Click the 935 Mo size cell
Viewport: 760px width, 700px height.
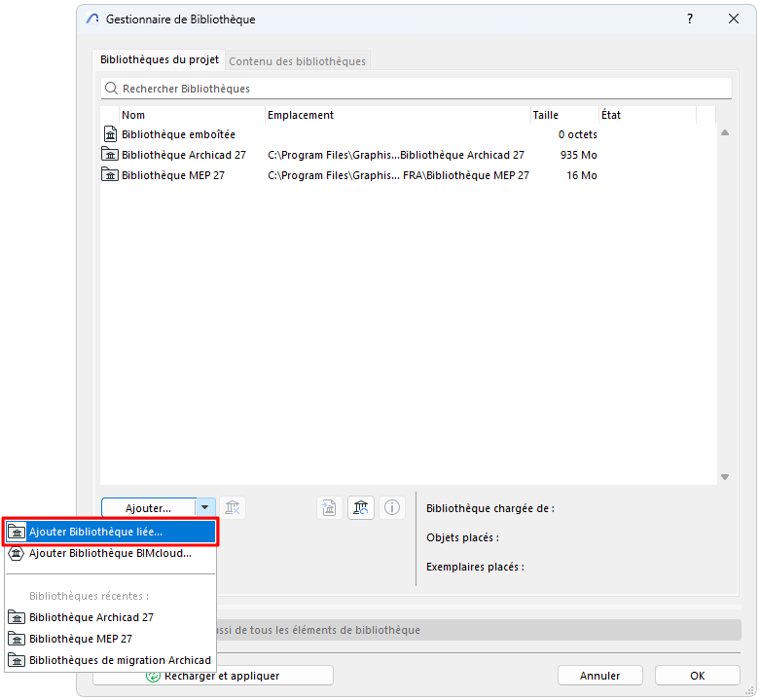[578, 155]
